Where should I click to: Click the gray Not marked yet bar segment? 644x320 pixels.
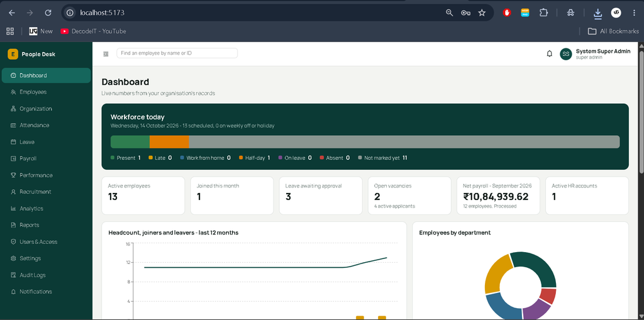tap(404, 141)
